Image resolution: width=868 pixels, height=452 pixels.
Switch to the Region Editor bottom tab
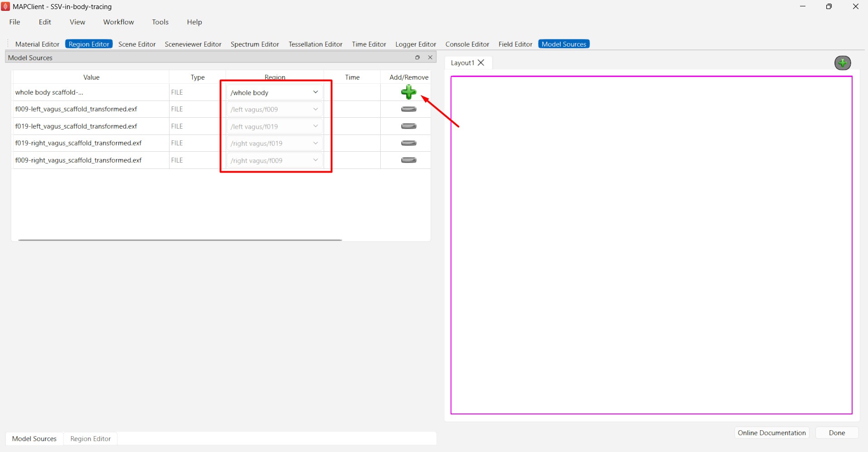pos(91,438)
